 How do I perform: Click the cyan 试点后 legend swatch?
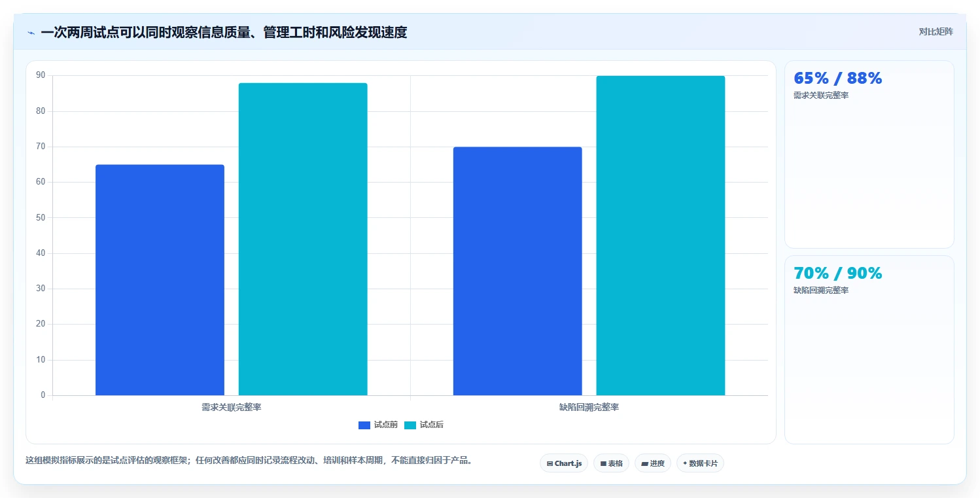pos(410,425)
